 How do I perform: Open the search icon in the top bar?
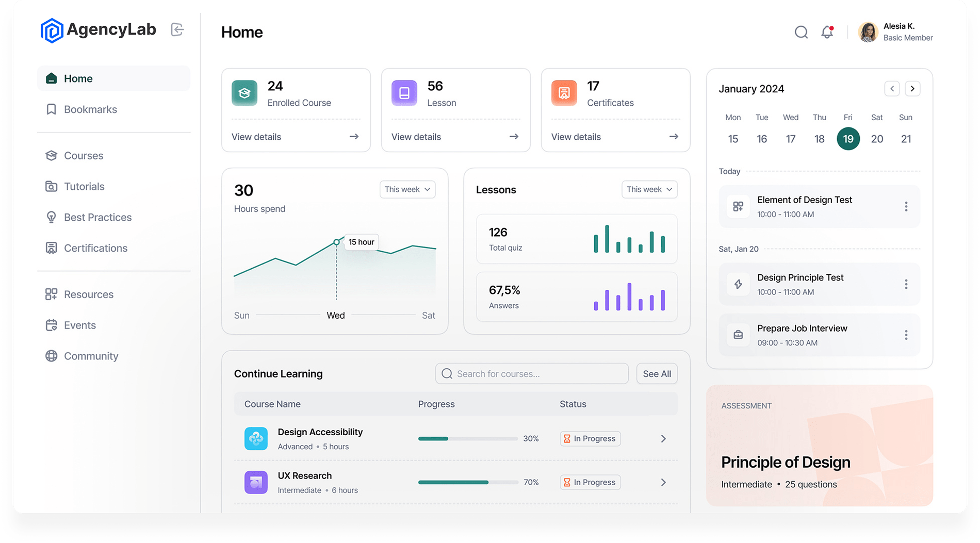[x=801, y=32]
